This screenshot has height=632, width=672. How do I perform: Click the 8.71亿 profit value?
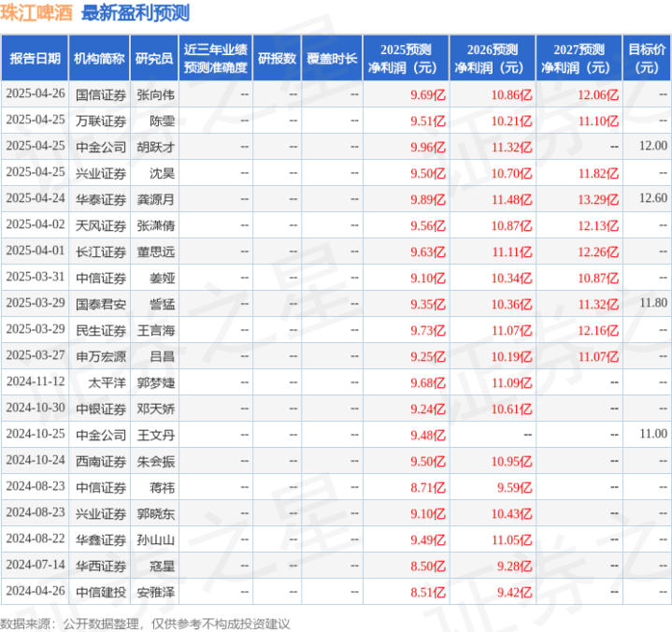(x=428, y=487)
